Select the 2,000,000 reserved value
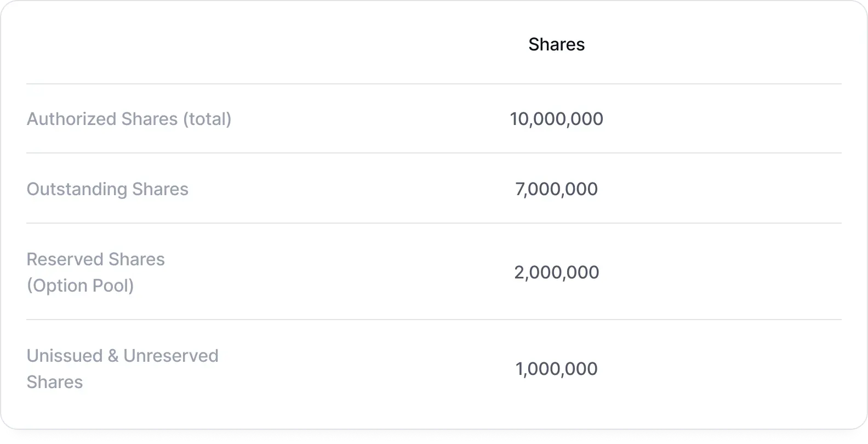 pyautogui.click(x=556, y=272)
